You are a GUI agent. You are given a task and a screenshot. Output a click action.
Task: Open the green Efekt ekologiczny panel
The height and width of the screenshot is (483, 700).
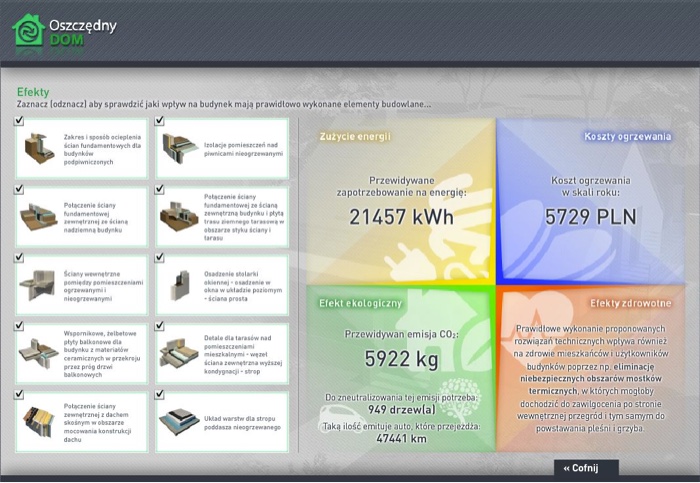click(401, 368)
